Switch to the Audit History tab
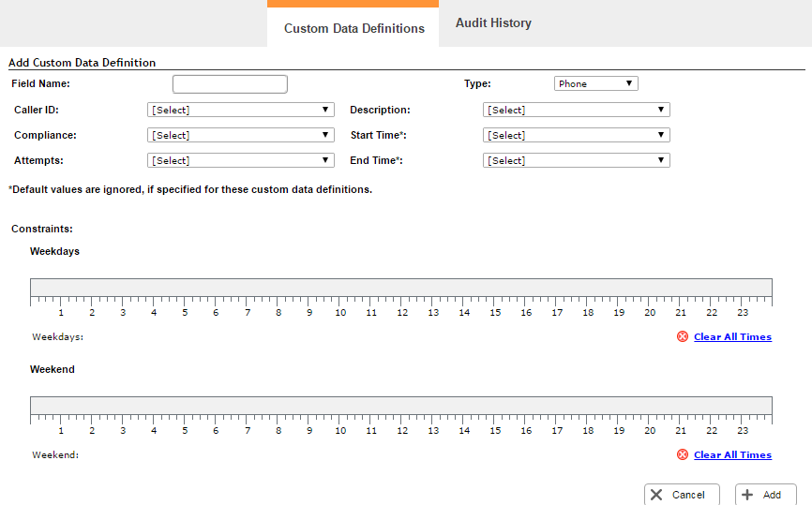This screenshot has height=505, width=812. (493, 23)
